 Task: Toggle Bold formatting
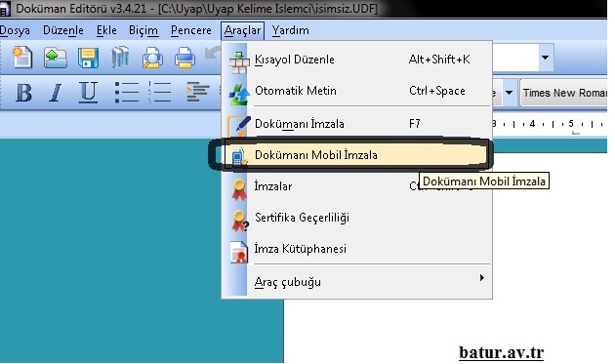tap(24, 93)
